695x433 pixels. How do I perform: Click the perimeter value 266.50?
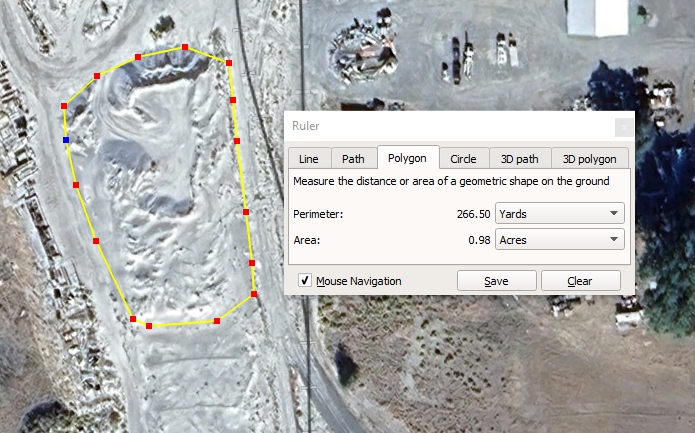[x=472, y=214]
